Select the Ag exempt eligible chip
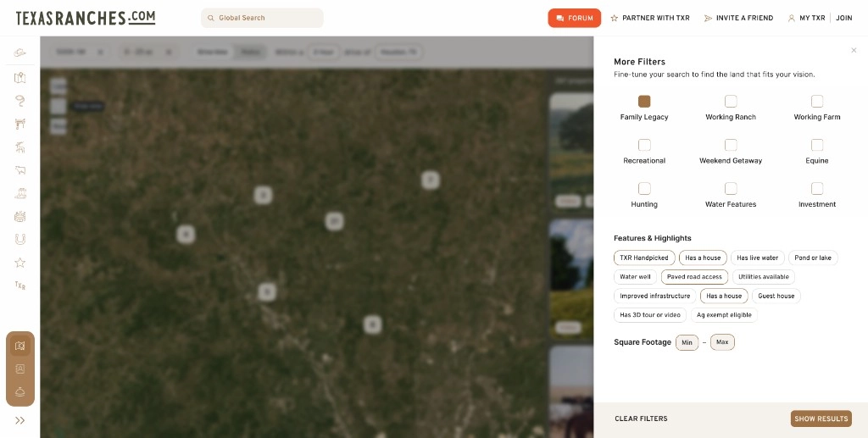The image size is (868, 438). point(724,314)
